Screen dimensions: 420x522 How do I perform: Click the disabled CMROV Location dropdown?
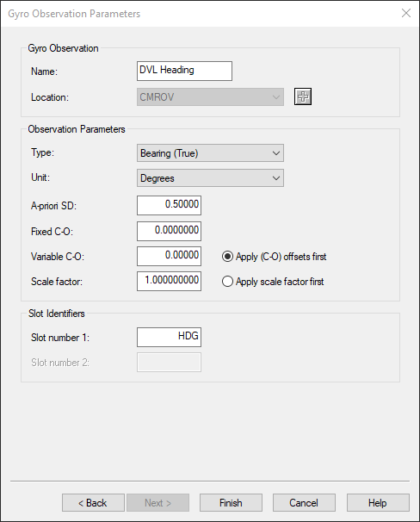pos(210,96)
